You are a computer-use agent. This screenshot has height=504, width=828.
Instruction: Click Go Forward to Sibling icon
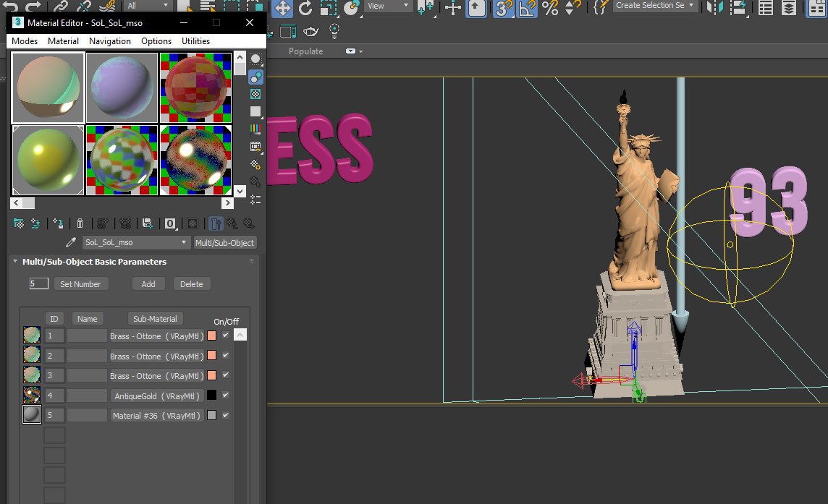(x=249, y=223)
